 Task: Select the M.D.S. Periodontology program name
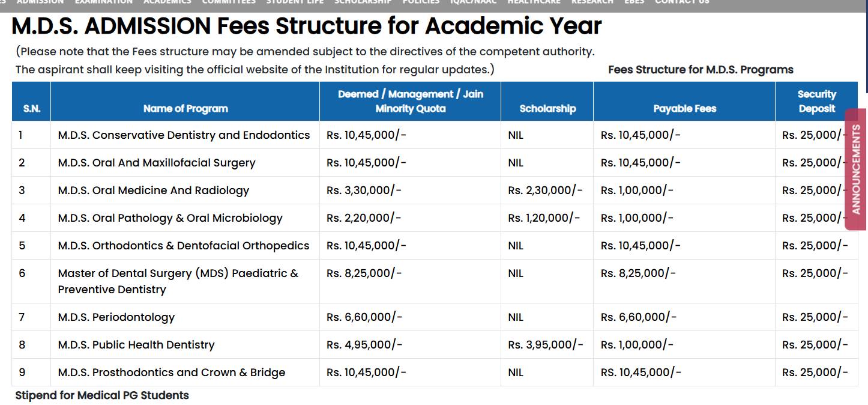point(116,317)
